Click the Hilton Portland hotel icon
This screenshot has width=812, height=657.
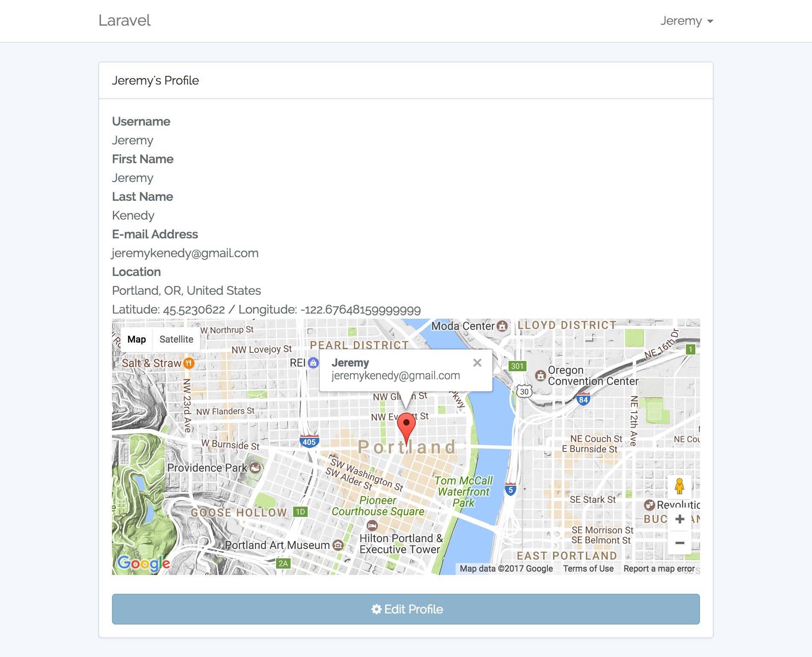pos(372,525)
